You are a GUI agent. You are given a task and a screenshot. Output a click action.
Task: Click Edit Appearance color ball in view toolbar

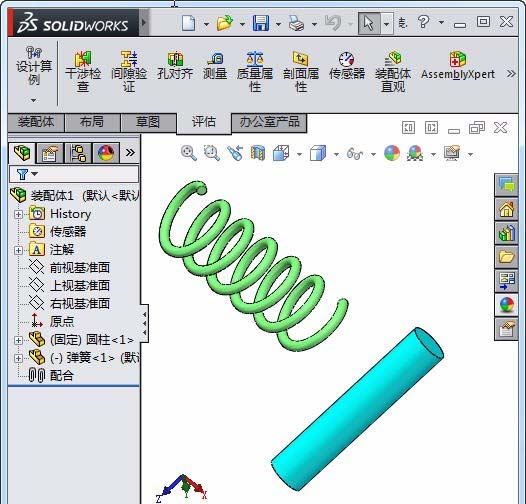pyautogui.click(x=392, y=153)
